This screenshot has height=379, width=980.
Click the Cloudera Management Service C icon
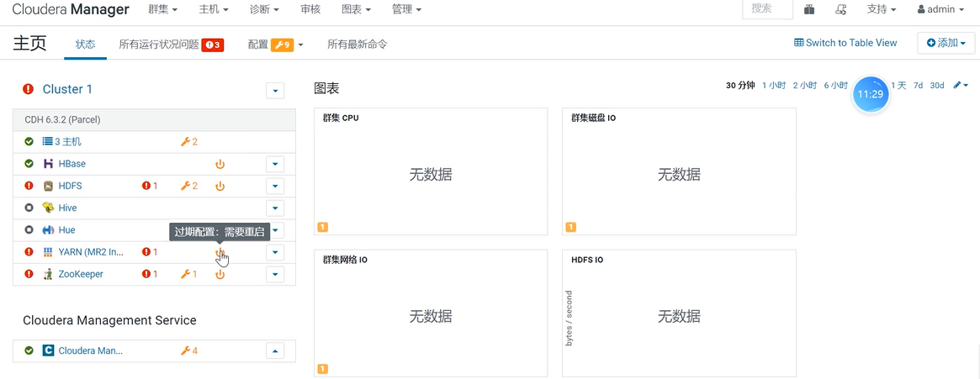(x=48, y=351)
